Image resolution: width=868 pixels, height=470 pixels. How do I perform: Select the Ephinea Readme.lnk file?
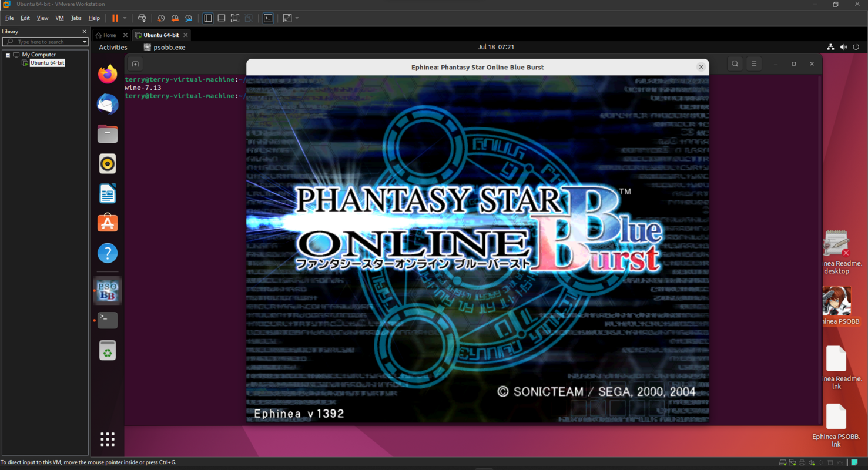pos(836,367)
